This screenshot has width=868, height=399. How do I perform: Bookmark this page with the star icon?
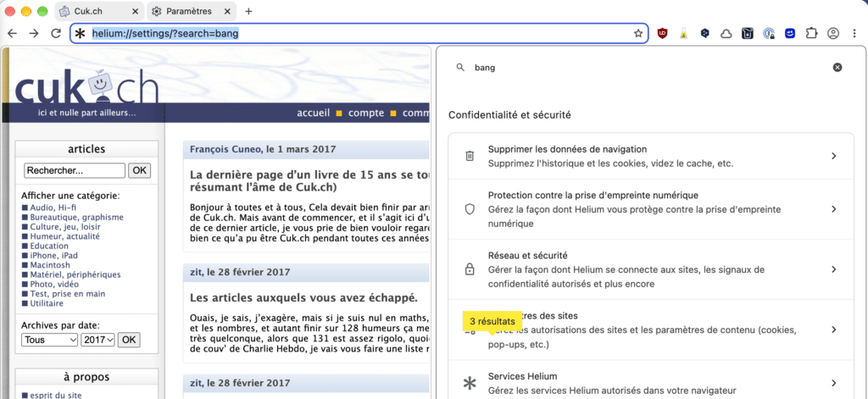point(638,34)
